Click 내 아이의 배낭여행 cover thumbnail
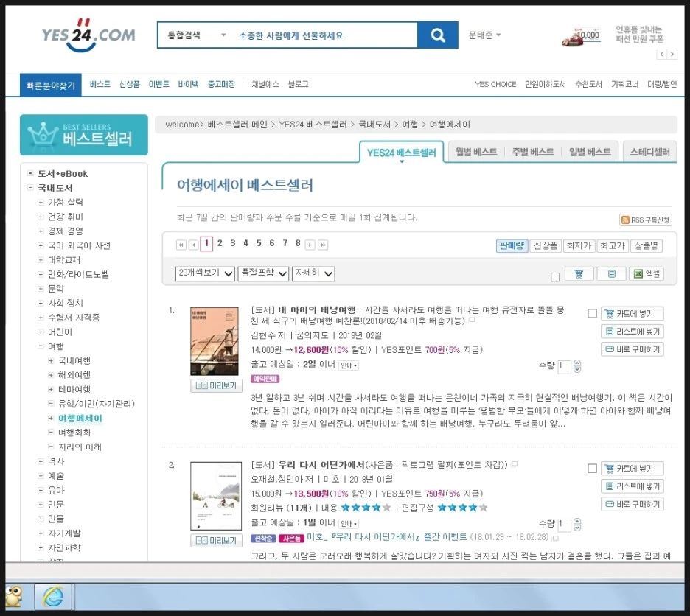 pyautogui.click(x=215, y=341)
